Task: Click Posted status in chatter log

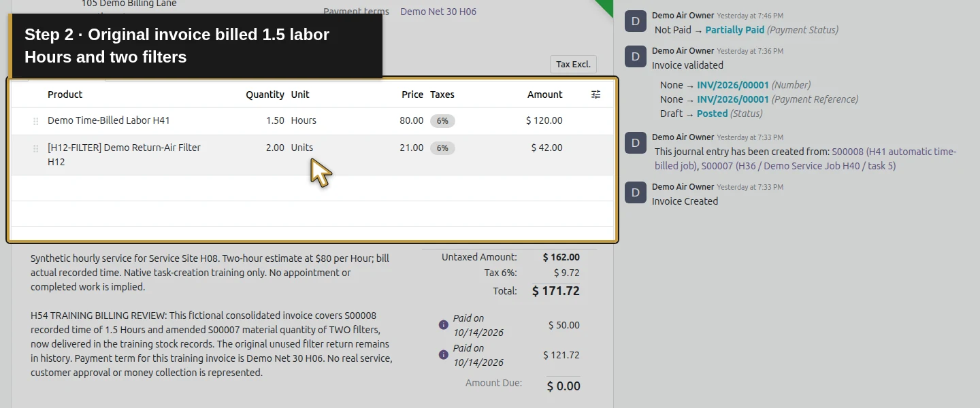Action: pyautogui.click(x=712, y=114)
